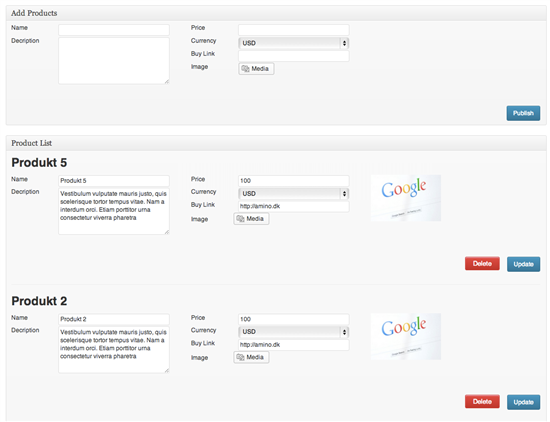Click the empty Buy Link field

tap(294, 56)
